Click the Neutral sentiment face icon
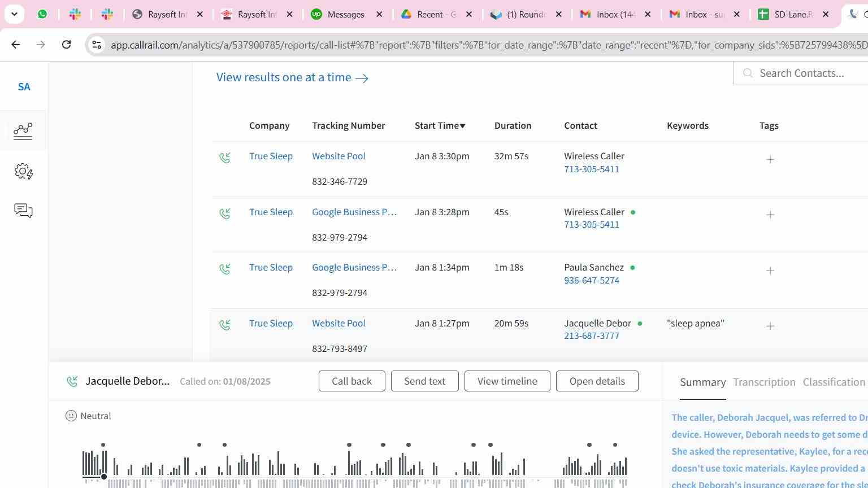The image size is (868, 488). pos(71,416)
